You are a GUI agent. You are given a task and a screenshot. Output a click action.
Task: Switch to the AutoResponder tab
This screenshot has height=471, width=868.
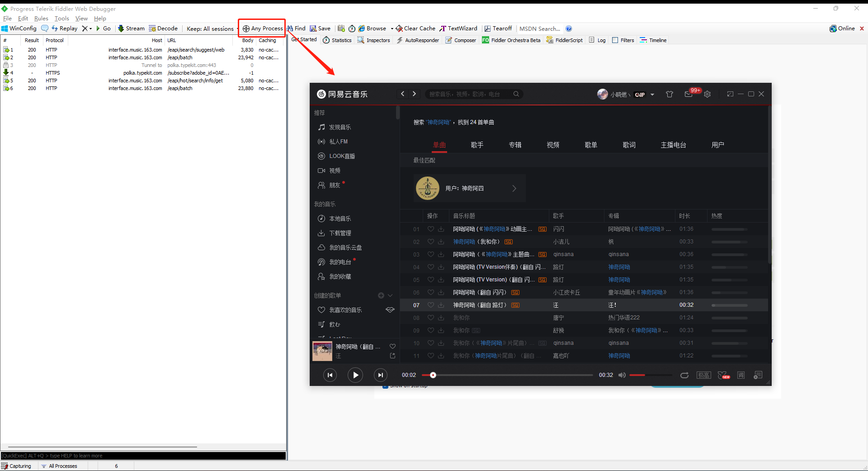click(x=418, y=40)
